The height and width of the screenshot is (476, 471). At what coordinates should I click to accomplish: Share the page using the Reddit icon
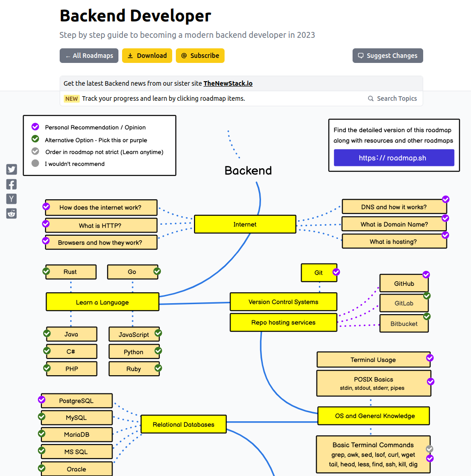11,213
